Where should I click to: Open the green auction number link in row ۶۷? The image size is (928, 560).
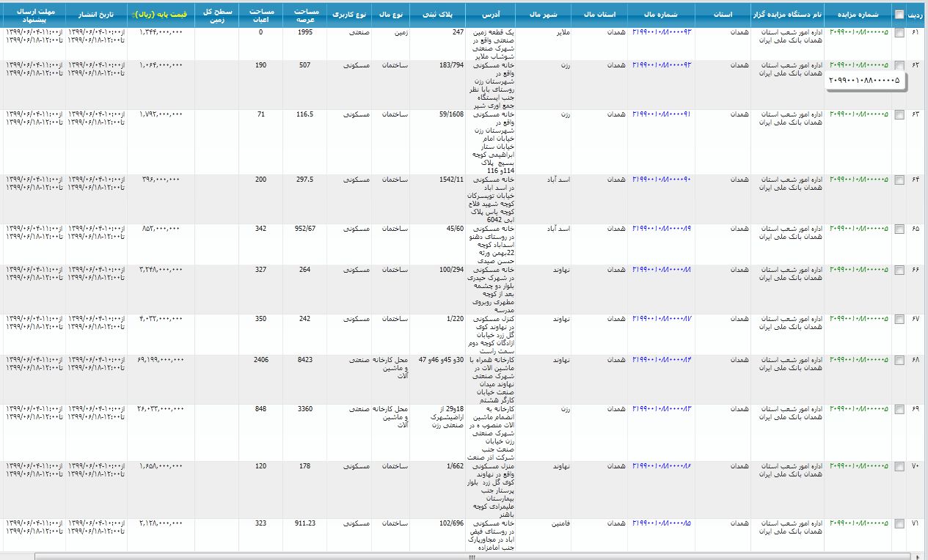[x=858, y=318]
